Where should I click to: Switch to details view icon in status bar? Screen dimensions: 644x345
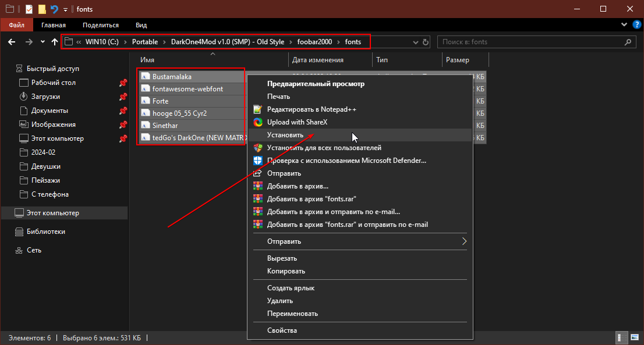click(622, 337)
